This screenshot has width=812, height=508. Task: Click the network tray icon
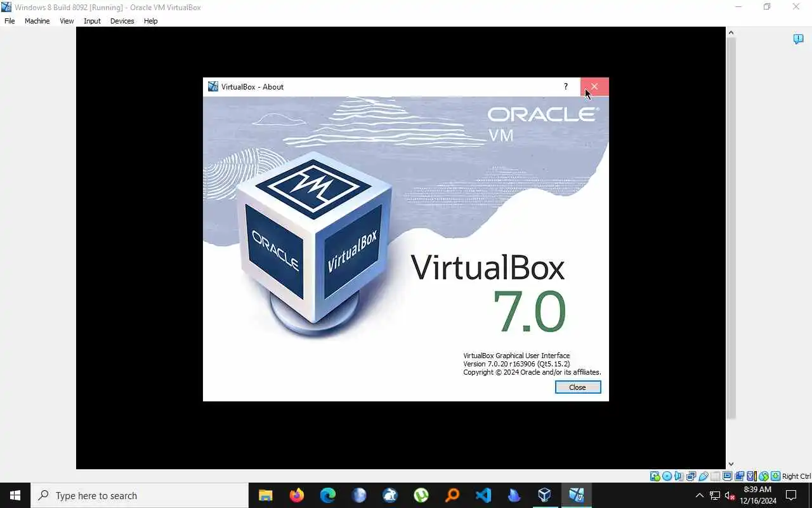coord(715,495)
